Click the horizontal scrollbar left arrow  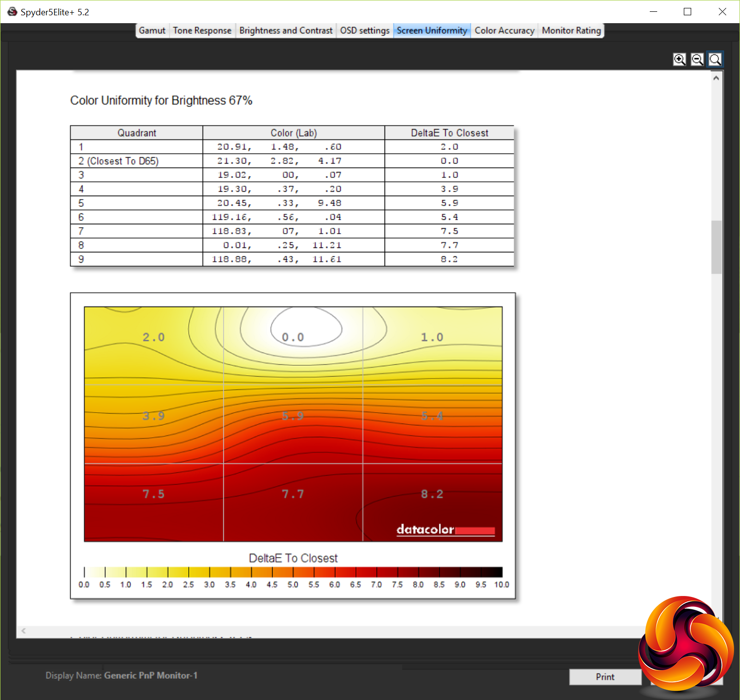point(23,630)
